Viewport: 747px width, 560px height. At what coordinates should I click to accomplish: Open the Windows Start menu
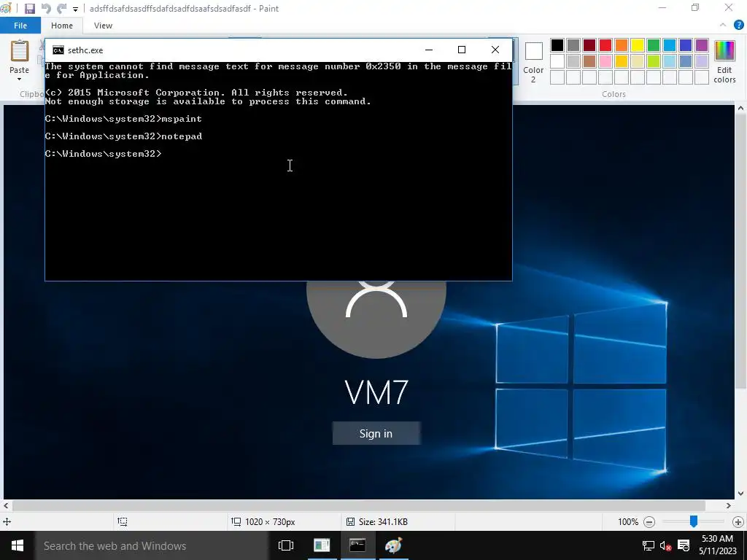pyautogui.click(x=18, y=545)
